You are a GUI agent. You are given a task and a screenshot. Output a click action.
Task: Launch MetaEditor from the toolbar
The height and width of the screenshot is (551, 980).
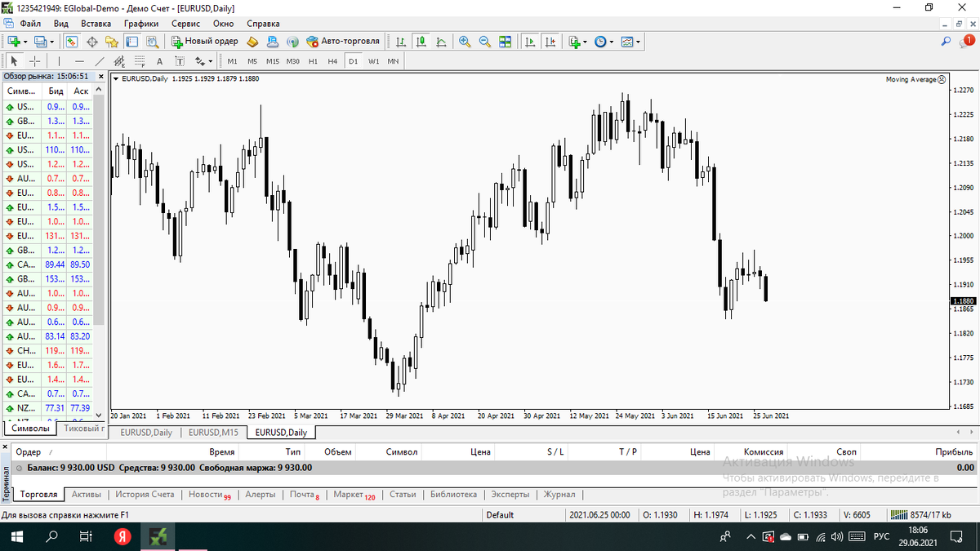(252, 41)
